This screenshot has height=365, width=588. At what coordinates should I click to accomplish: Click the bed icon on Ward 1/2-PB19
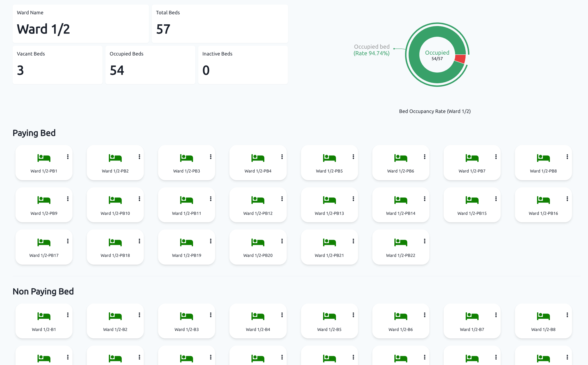click(x=186, y=242)
